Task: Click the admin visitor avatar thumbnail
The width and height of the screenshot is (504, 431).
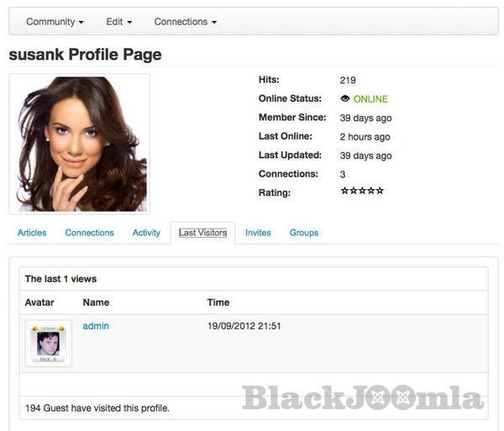Action: coord(49,344)
